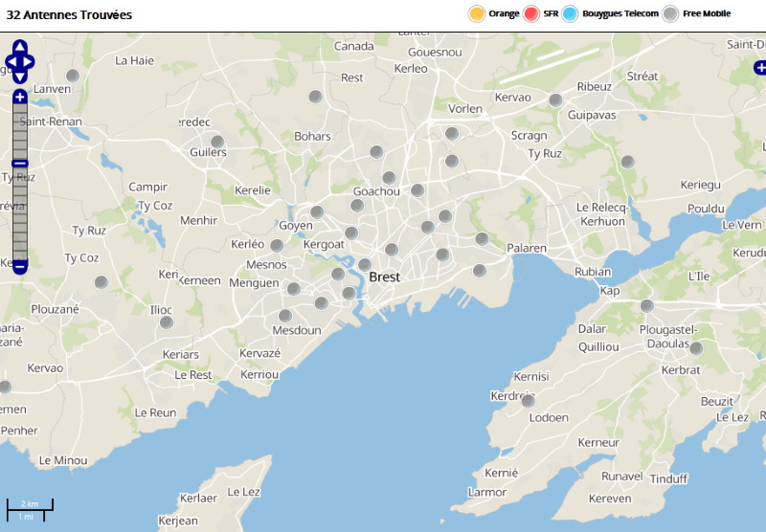Toggle the Orange operator legend circle
The image size is (766, 532).
[476, 13]
